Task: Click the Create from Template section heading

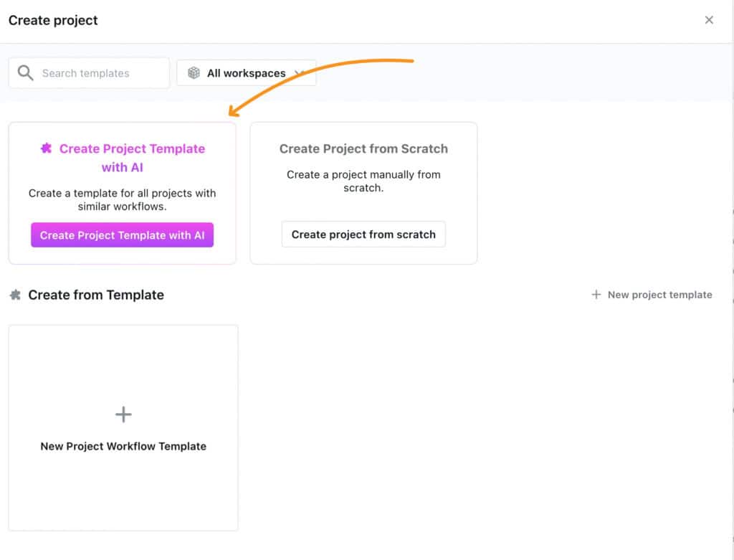Action: [96, 295]
